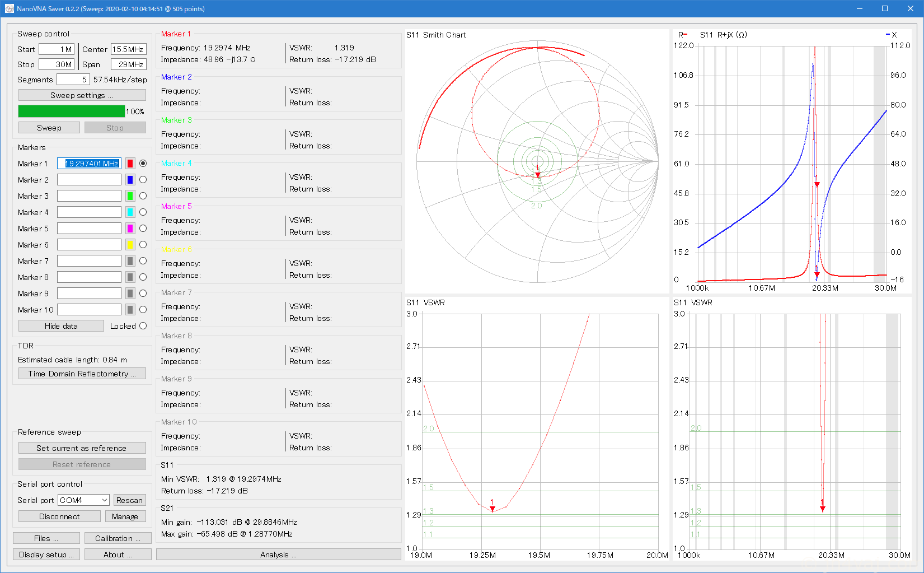Open the Marker 3 green color swatch
924x573 pixels.
(130, 196)
